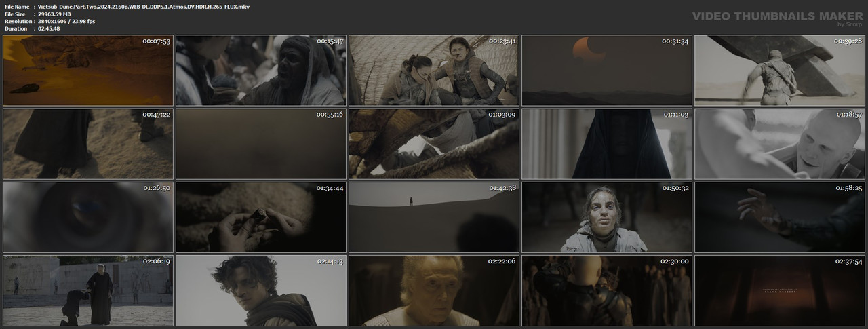This screenshot has width=868, height=329.
Task: Click the resolution value 3840x1606 / 23.98 fps
Action: 67,21
